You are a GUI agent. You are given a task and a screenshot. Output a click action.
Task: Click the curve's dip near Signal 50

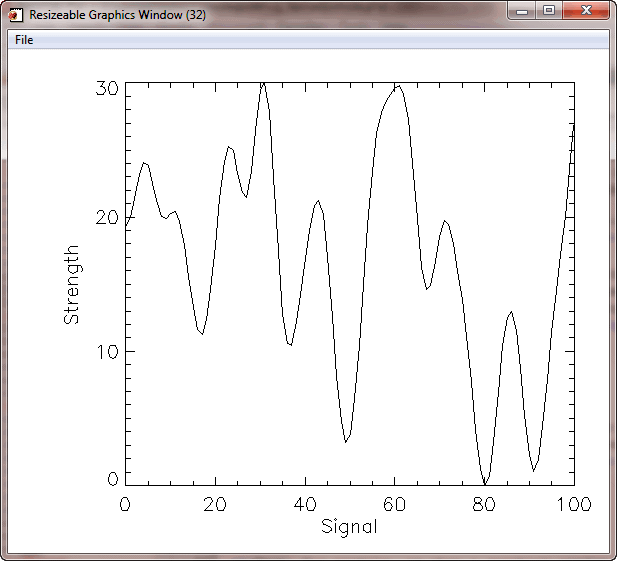click(346, 441)
